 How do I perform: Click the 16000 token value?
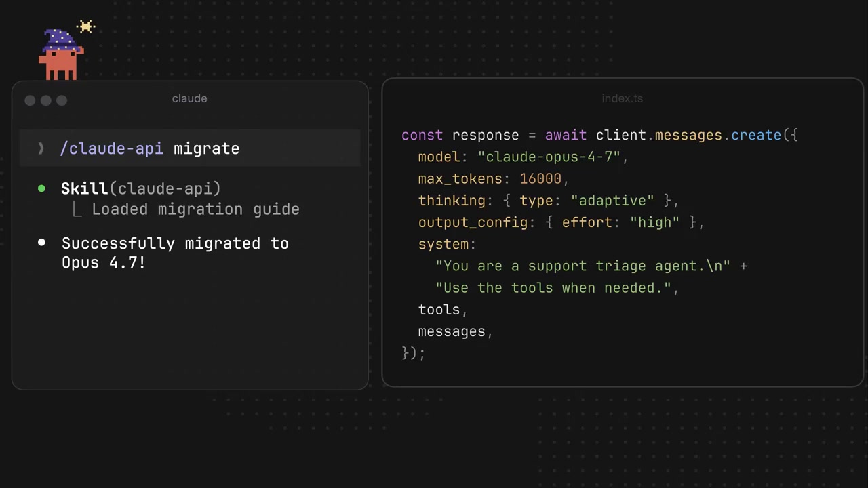tap(540, 179)
